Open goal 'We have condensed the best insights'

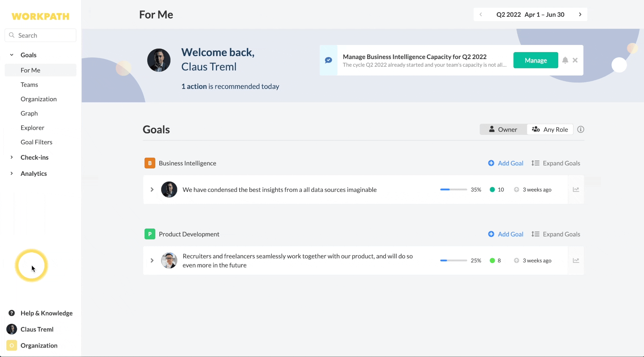point(279,190)
